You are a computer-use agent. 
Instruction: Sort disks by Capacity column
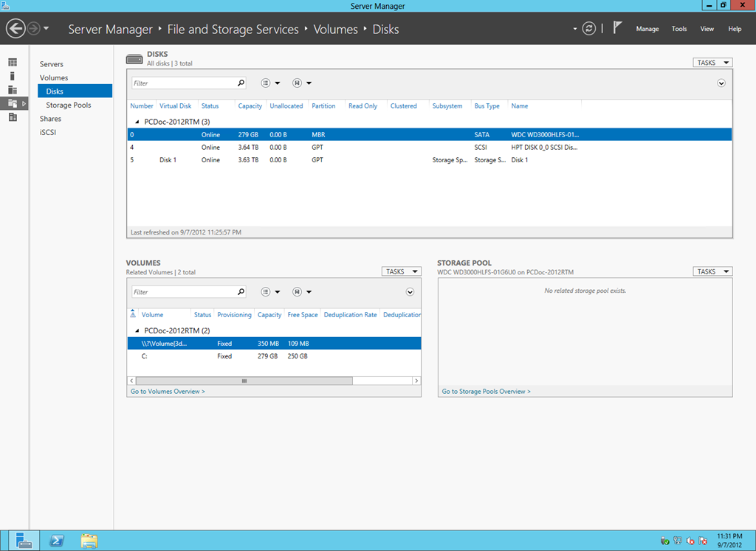pos(250,106)
